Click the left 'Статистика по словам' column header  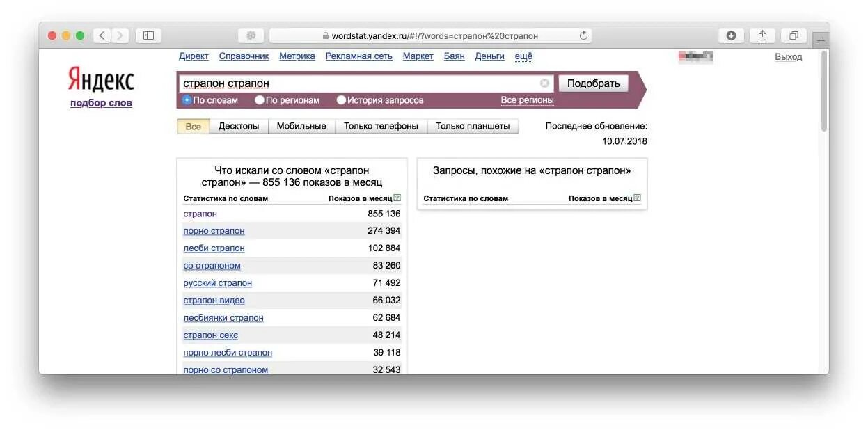(226, 198)
